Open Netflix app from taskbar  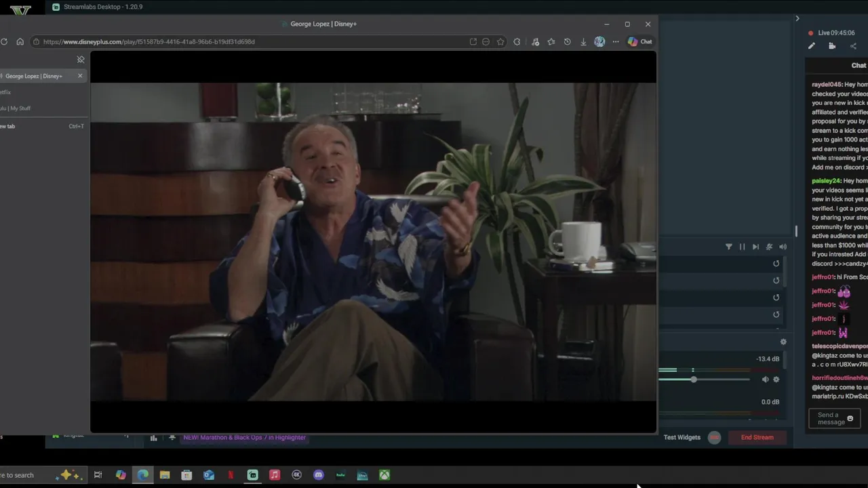pos(231,475)
